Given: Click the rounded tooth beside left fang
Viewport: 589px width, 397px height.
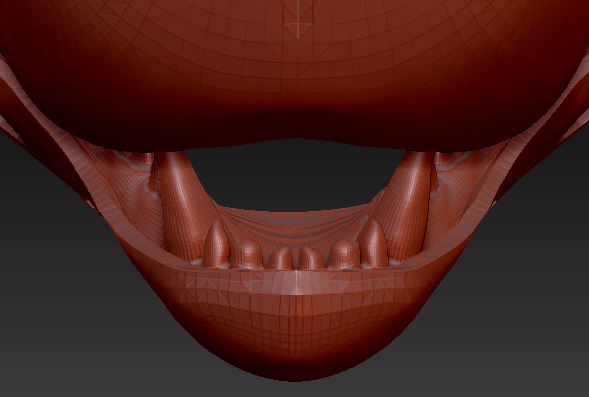Looking at the screenshot, I should pyautogui.click(x=246, y=254).
